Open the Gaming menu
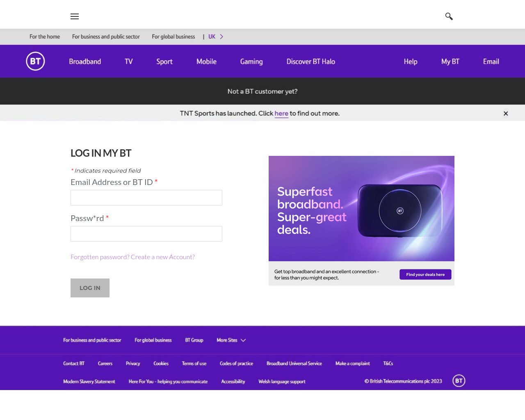Viewport: 525px width, 420px height. [x=251, y=62]
